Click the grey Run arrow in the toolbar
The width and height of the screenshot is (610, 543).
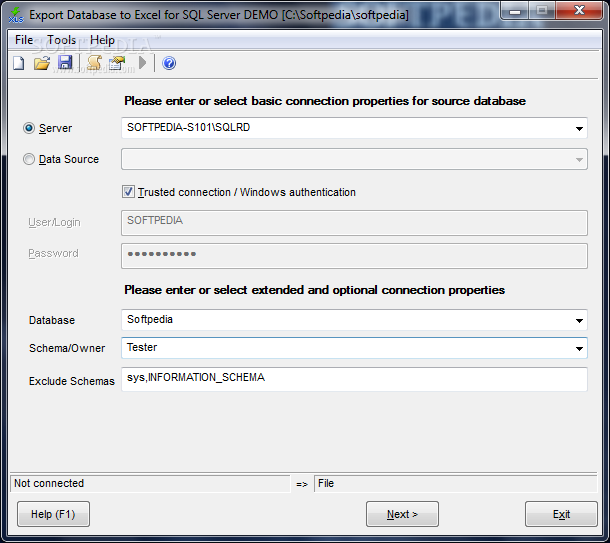tap(143, 63)
